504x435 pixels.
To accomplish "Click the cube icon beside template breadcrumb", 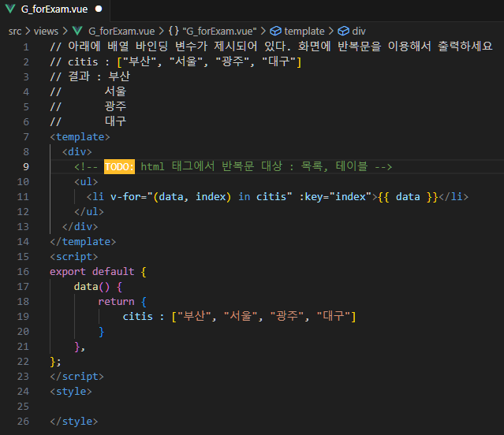I will (x=275, y=31).
